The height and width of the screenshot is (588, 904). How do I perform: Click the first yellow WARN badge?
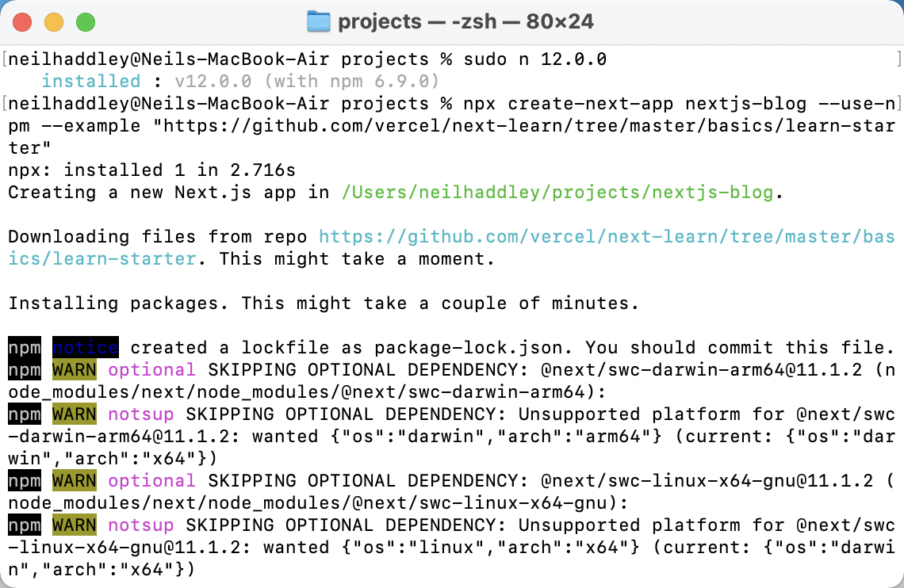[x=74, y=369]
